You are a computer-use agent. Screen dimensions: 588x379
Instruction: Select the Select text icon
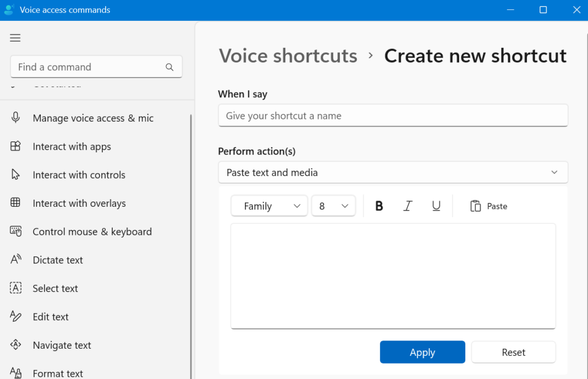[17, 288]
